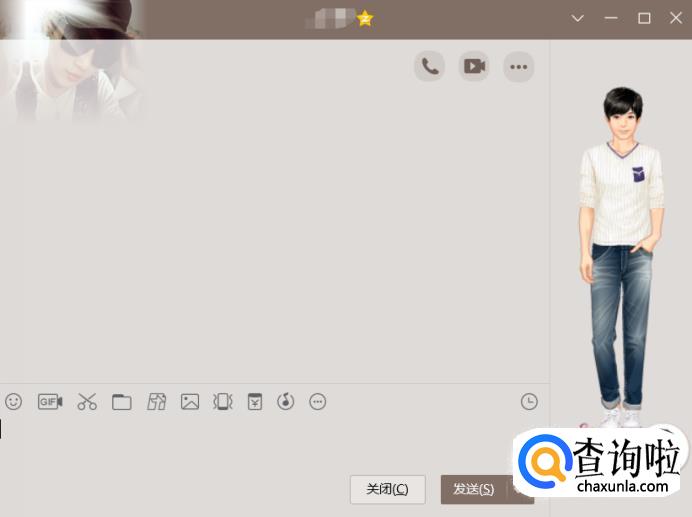The height and width of the screenshot is (517, 692).
Task: Open the music share icon
Action: coord(286,402)
